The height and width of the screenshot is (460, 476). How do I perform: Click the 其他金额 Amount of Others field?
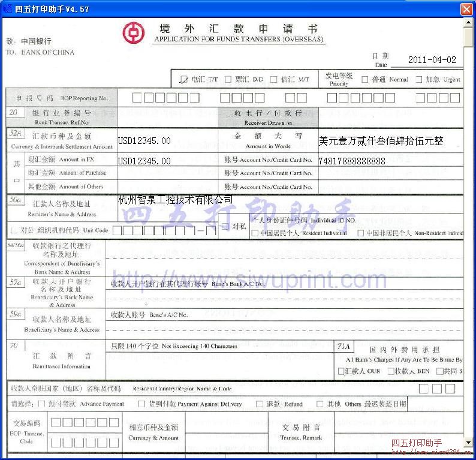(x=168, y=187)
